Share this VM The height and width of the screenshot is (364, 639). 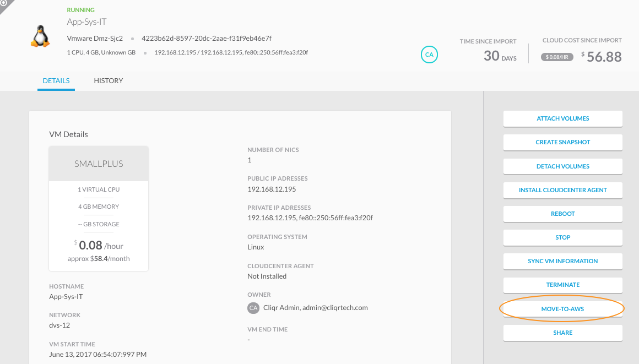(x=562, y=333)
